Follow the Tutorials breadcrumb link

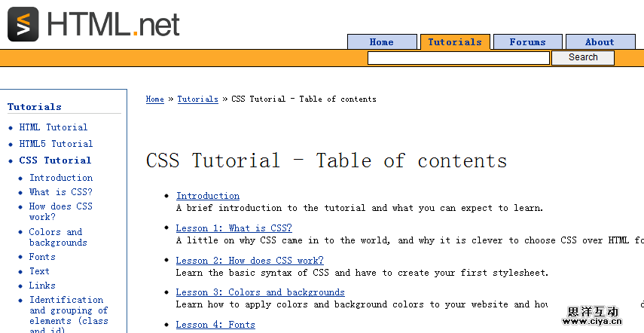pyautogui.click(x=197, y=99)
